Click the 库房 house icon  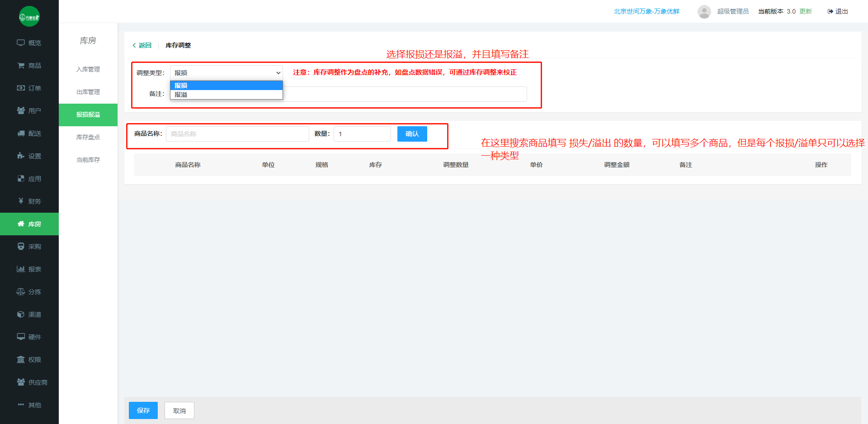pyautogui.click(x=21, y=224)
